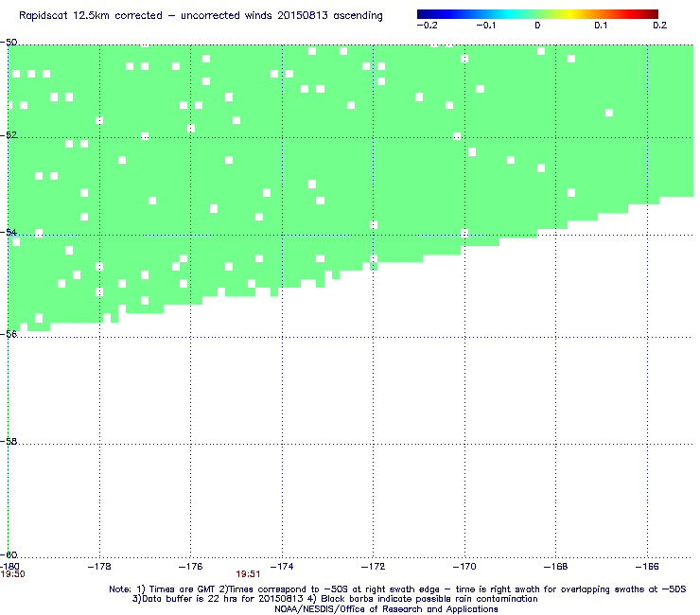Click the -54 latitude axis label
This screenshot has width=700, height=615.
click(x=9, y=232)
